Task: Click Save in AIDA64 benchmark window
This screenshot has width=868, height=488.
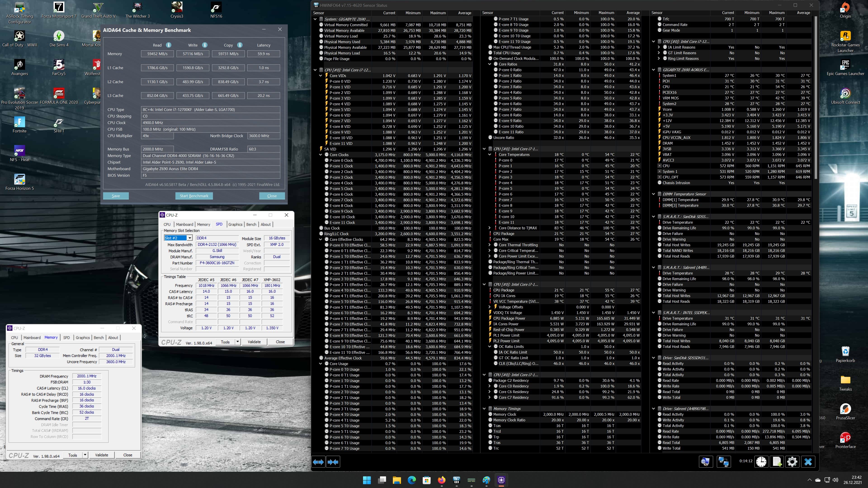Action: tap(116, 196)
